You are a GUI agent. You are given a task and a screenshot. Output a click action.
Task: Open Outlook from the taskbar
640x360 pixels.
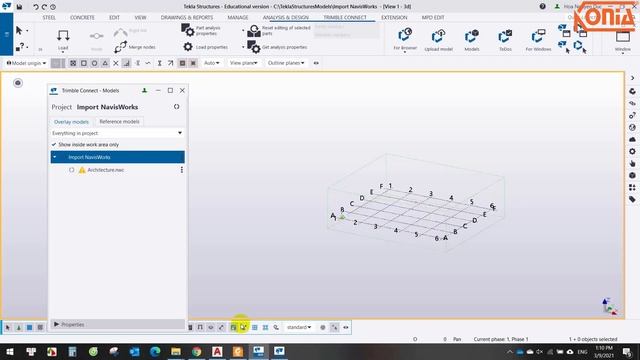134,351
